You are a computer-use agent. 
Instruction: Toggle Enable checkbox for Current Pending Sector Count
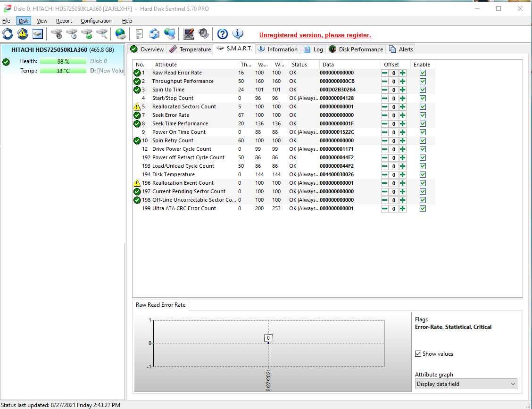click(423, 191)
